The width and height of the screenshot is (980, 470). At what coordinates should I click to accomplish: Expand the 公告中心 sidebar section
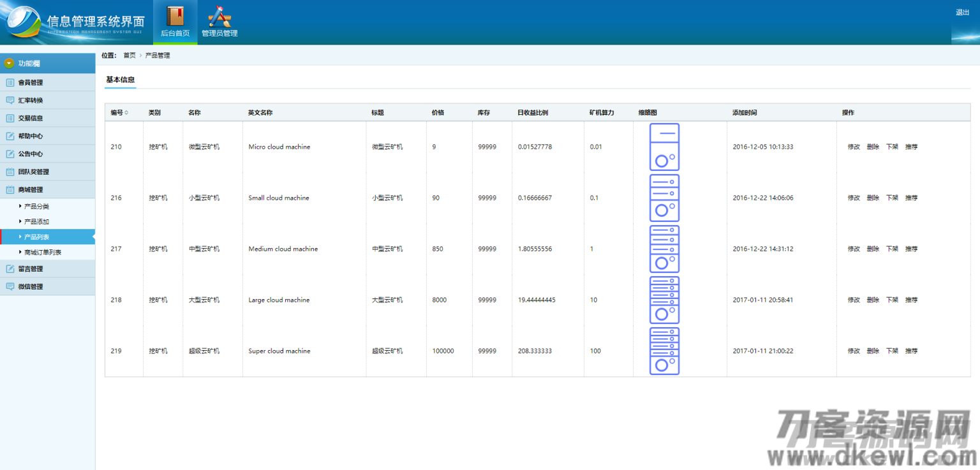point(31,154)
